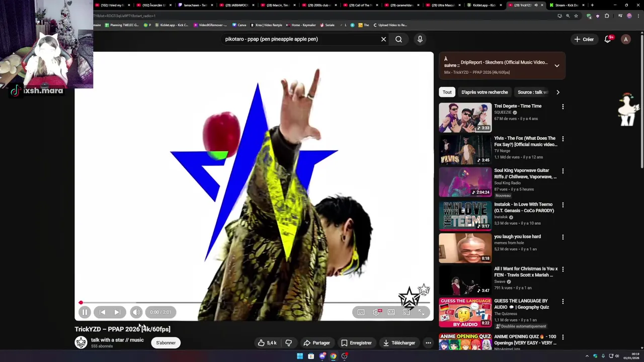Switch to the Stream - Kick Dashboard browser tab
The image size is (644, 362).
tap(567, 5)
